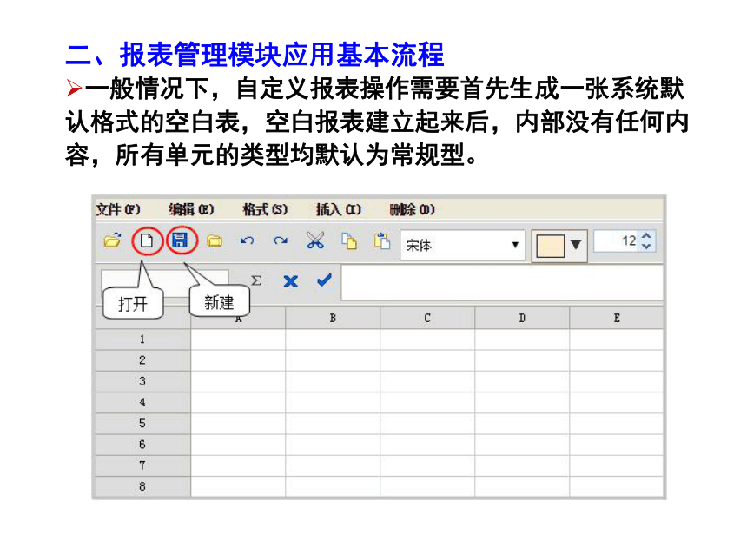Select column B header
Screen dimensions: 747x560
click(x=333, y=318)
